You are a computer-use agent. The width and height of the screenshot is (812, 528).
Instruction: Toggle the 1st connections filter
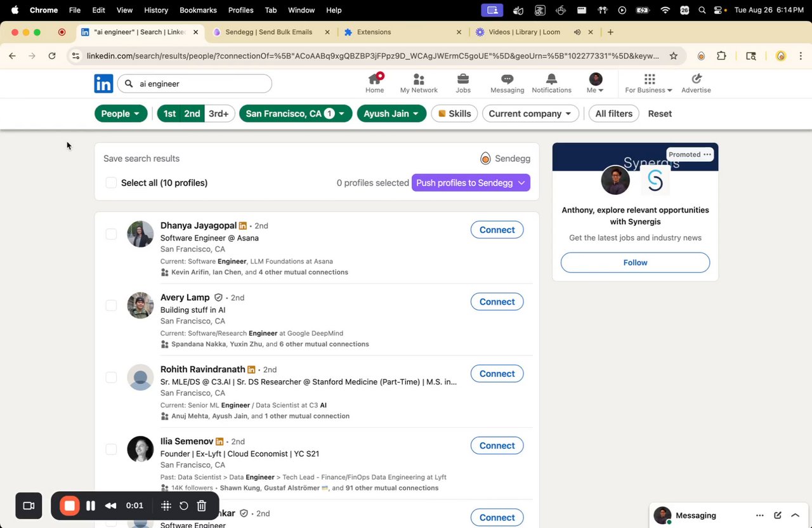pos(169,114)
